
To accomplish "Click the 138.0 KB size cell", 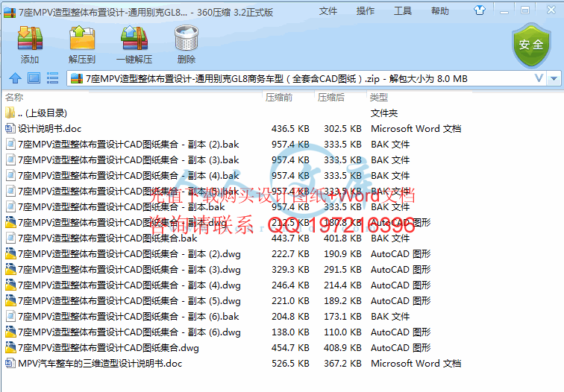I will point(290,332).
